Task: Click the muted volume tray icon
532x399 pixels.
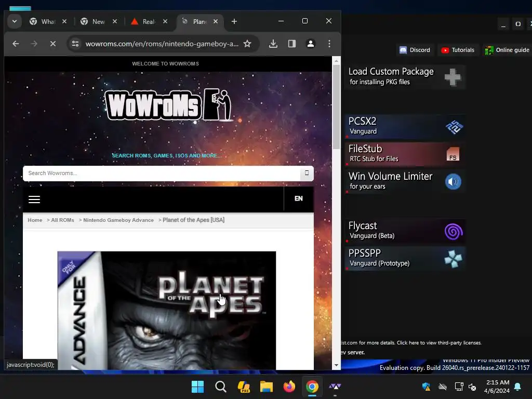Action: tap(472, 387)
